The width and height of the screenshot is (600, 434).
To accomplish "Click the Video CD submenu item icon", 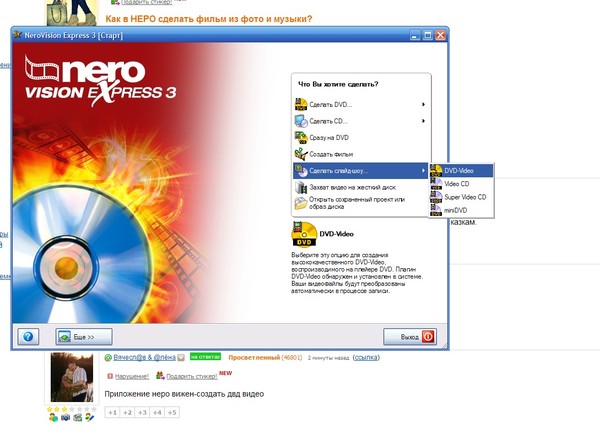I will 436,184.
